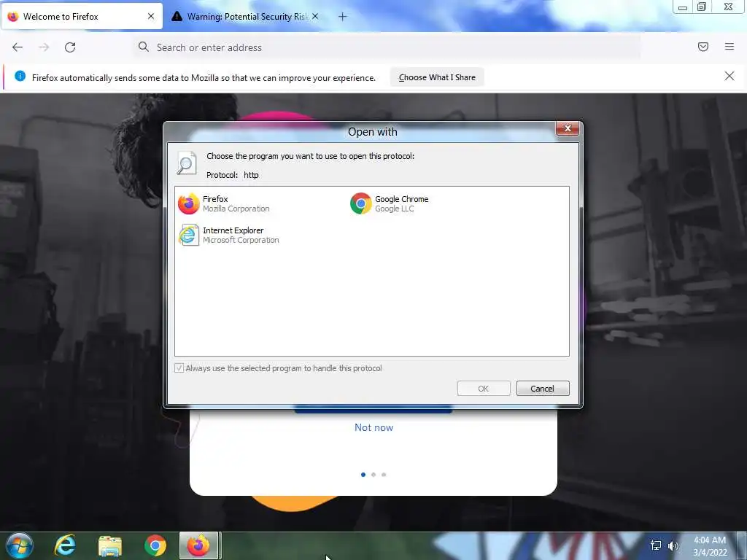This screenshot has height=560, width=747.
Task: Launch Internet Explorer from the taskbar
Action: click(65, 545)
